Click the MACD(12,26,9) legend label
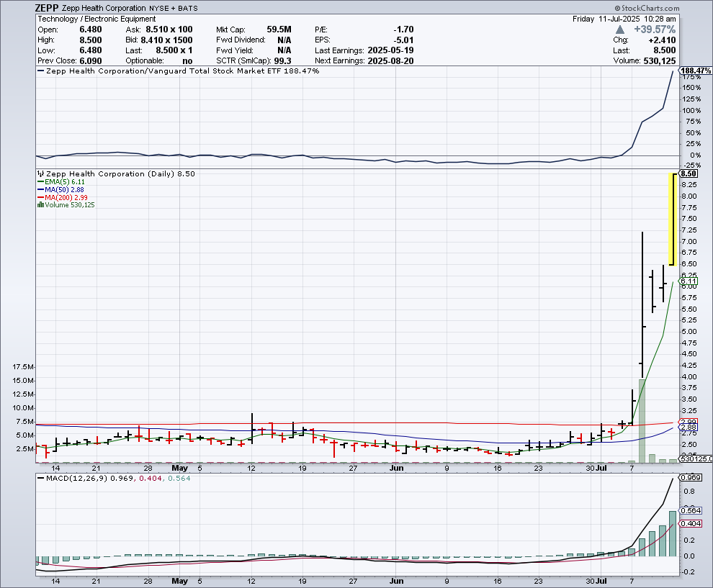Viewport: 713px width, 588px height. [77, 479]
